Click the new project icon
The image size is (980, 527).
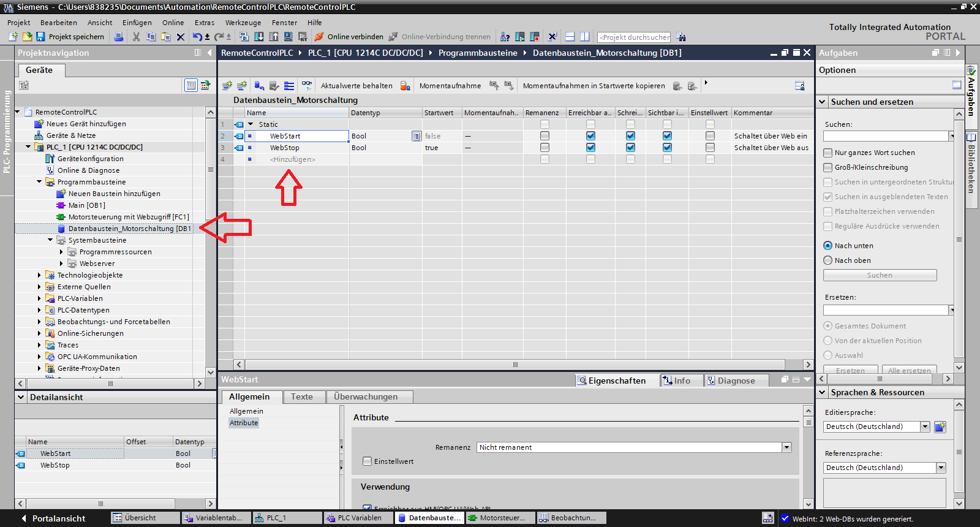coord(13,37)
